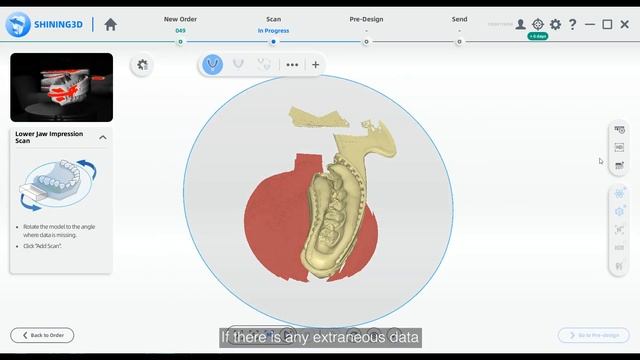
Task: Toggle the blue mesh display icon
Action: pyautogui.click(x=619, y=193)
